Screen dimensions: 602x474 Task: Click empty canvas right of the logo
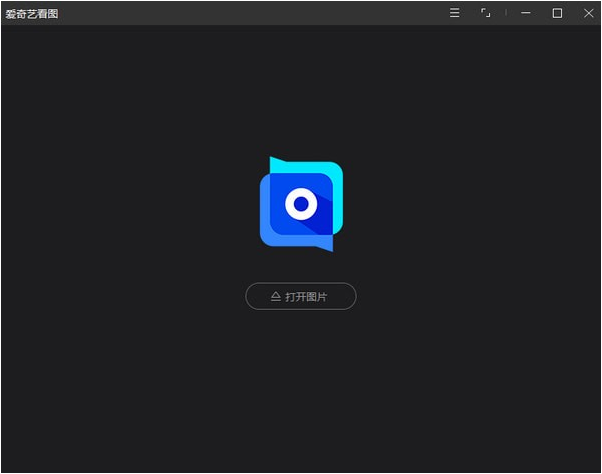point(470,205)
